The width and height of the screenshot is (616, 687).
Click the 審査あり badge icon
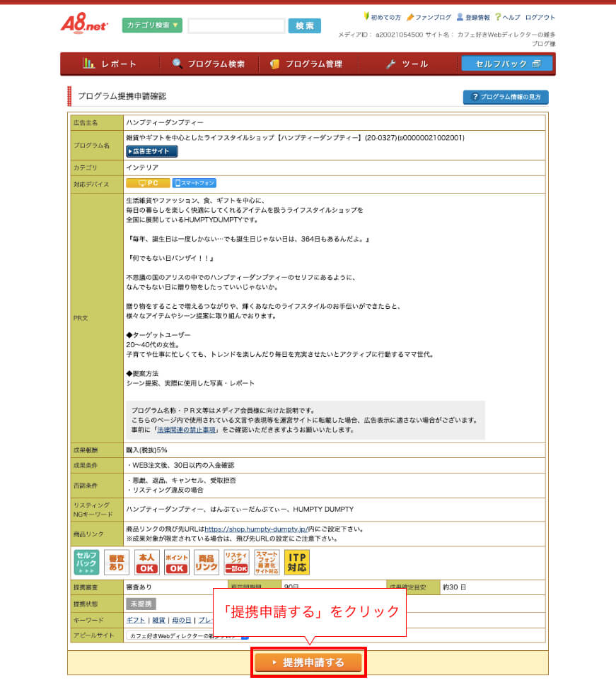point(117,562)
